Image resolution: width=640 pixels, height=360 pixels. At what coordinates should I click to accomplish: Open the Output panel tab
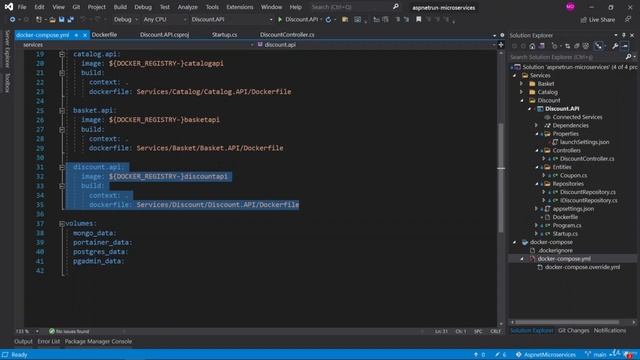23,341
